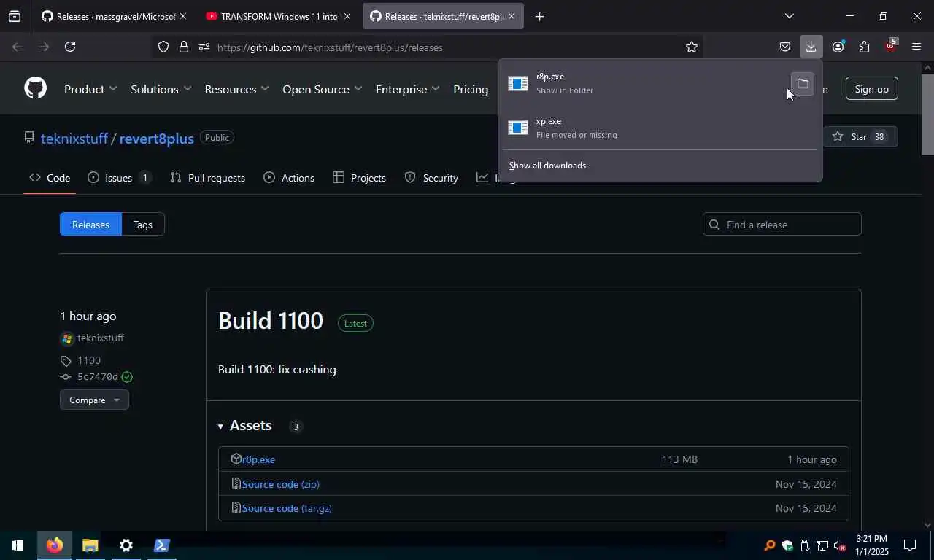The image size is (934, 560).
Task: Click the Windows Security tray icon
Action: coord(787,545)
